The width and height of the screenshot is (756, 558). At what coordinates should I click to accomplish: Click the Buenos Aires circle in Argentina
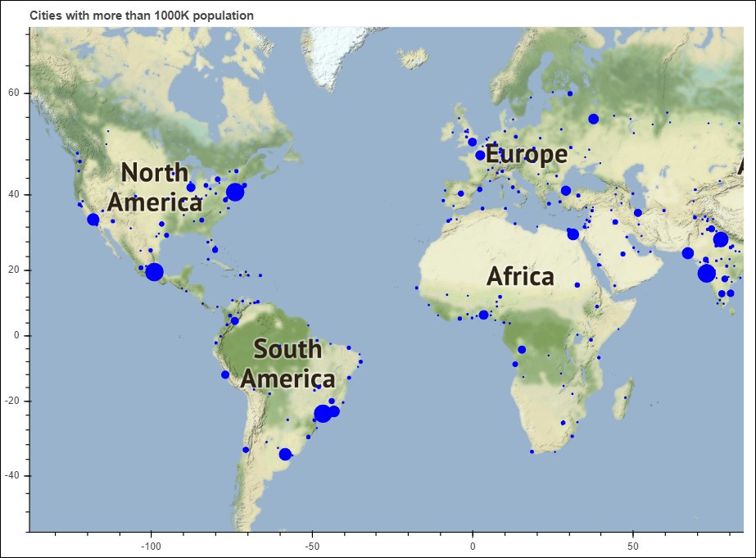coord(285,454)
